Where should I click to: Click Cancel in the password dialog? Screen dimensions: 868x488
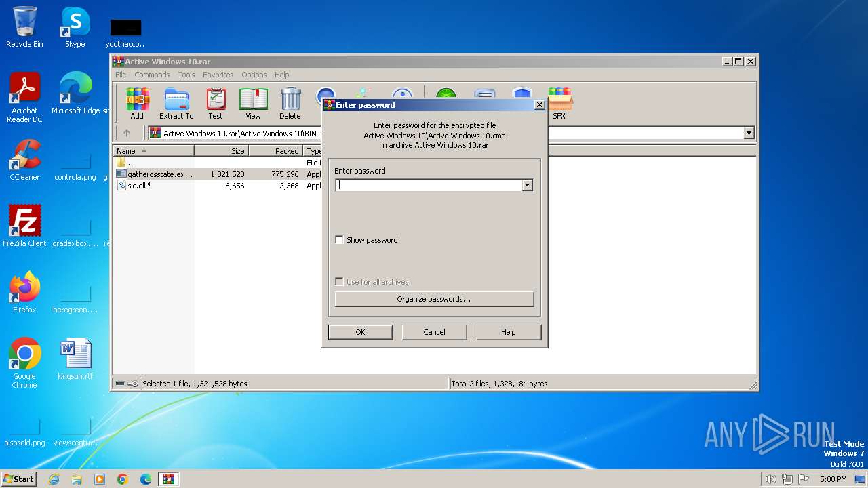[x=434, y=332]
